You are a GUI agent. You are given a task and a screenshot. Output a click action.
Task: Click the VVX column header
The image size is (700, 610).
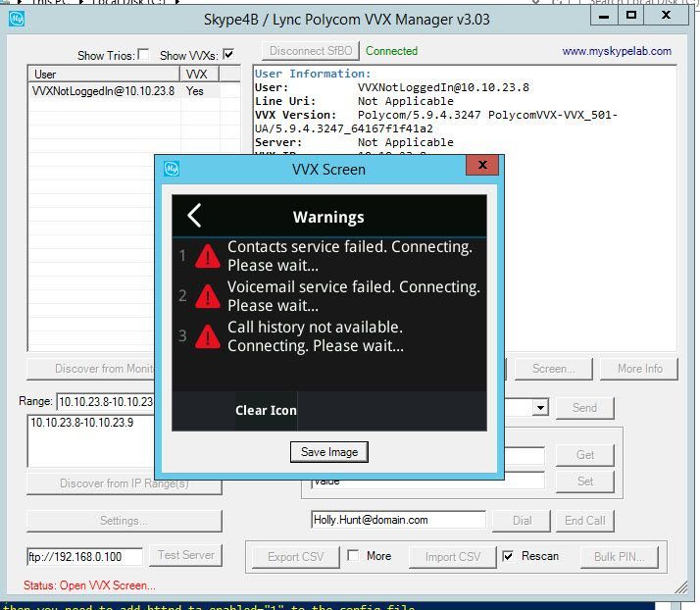[200, 74]
